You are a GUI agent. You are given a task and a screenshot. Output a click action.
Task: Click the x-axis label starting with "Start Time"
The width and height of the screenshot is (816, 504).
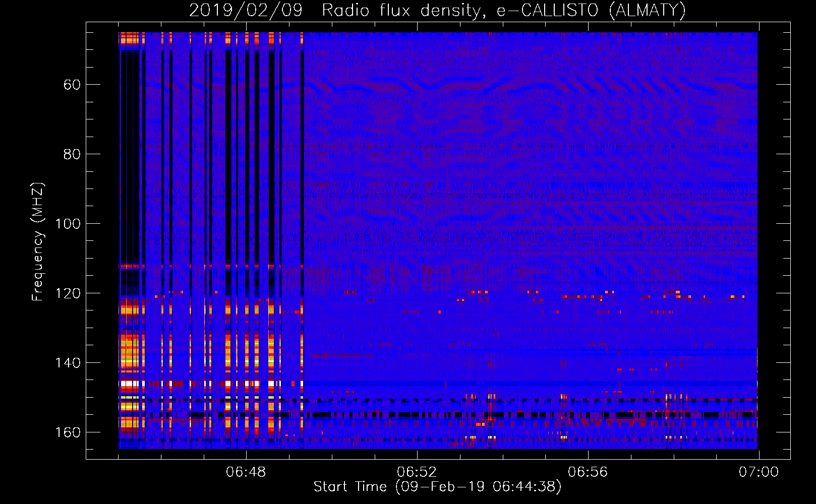[x=437, y=487]
